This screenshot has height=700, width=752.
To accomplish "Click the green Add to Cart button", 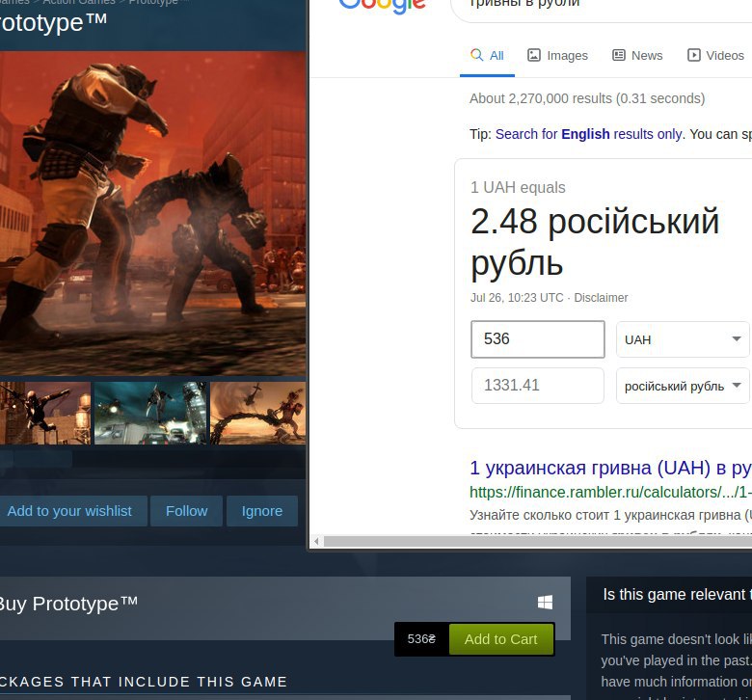I will click(x=500, y=639).
